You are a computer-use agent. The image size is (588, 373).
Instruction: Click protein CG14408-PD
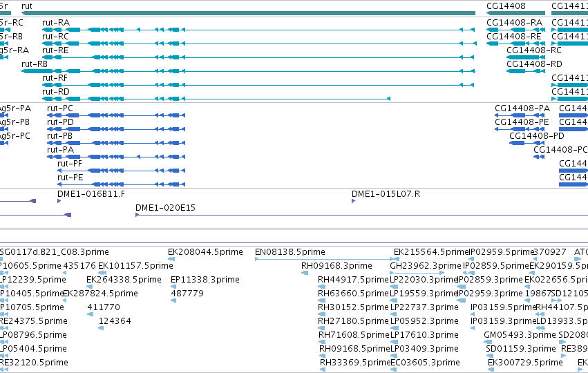[x=537, y=136]
